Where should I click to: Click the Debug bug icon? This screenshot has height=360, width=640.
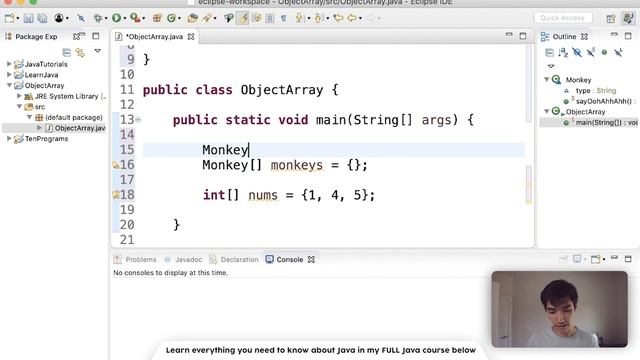98,18
